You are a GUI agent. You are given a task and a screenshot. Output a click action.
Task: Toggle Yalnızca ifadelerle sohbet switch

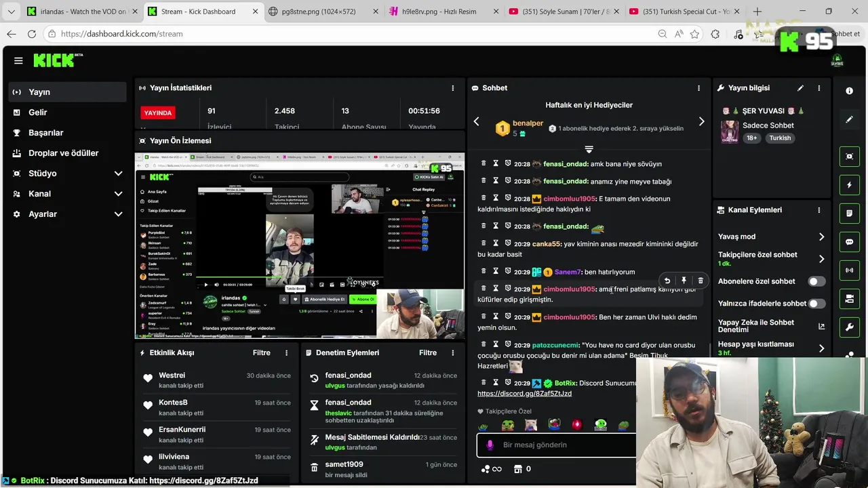point(816,304)
